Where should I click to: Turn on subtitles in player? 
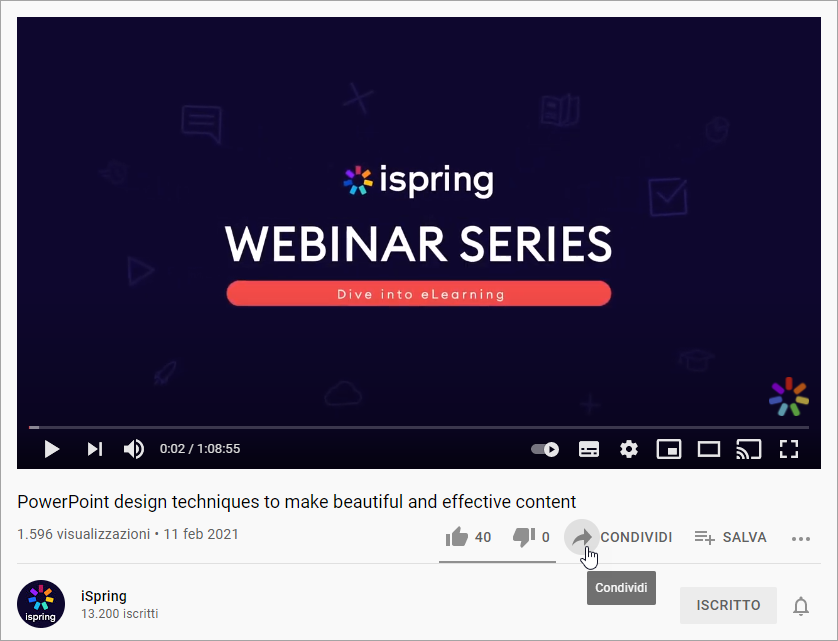(589, 449)
